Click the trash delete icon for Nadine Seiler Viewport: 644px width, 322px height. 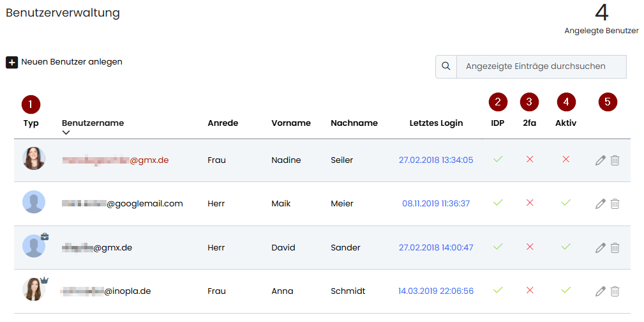coord(615,160)
